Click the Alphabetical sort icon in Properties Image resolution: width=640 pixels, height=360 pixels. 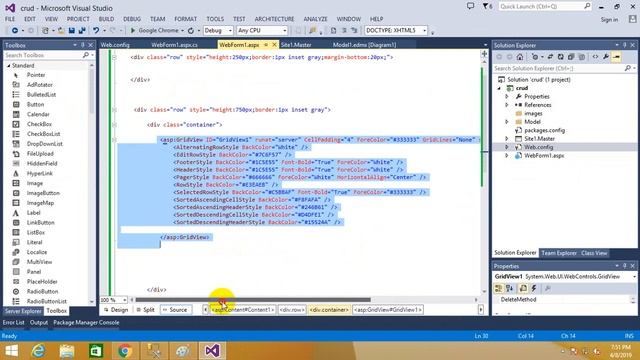509,289
